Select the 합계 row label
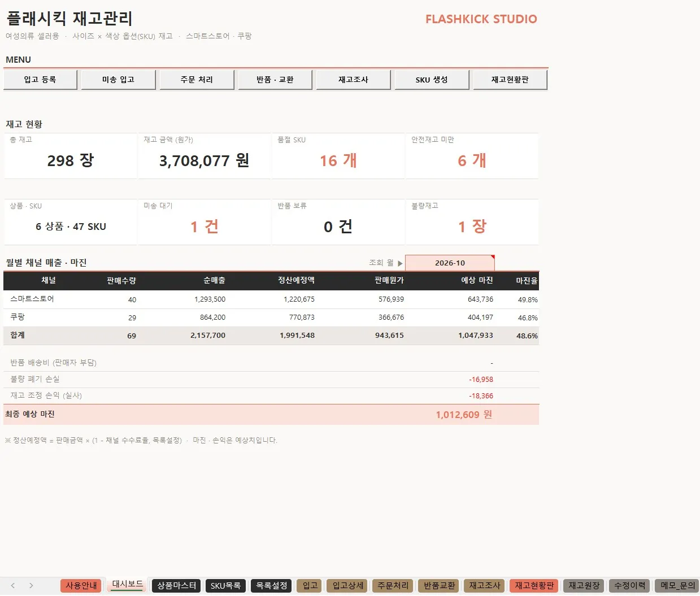The width and height of the screenshot is (700, 596). tap(18, 335)
